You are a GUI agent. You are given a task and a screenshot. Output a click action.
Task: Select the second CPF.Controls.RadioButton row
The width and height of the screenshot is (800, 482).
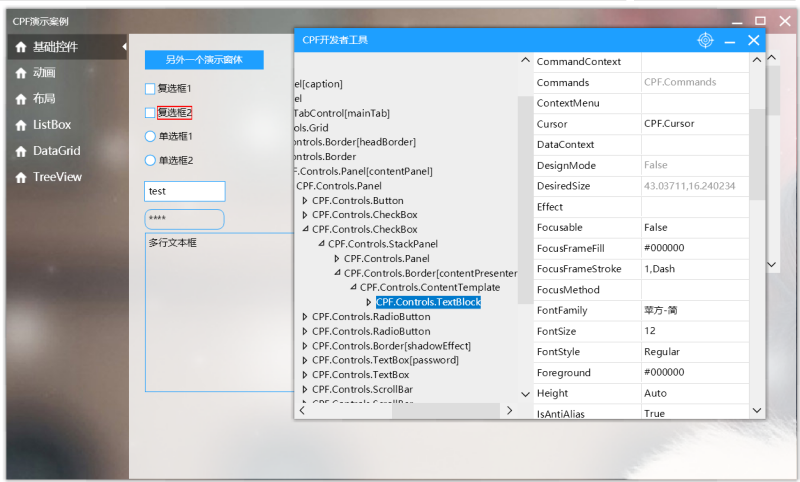[x=371, y=331]
